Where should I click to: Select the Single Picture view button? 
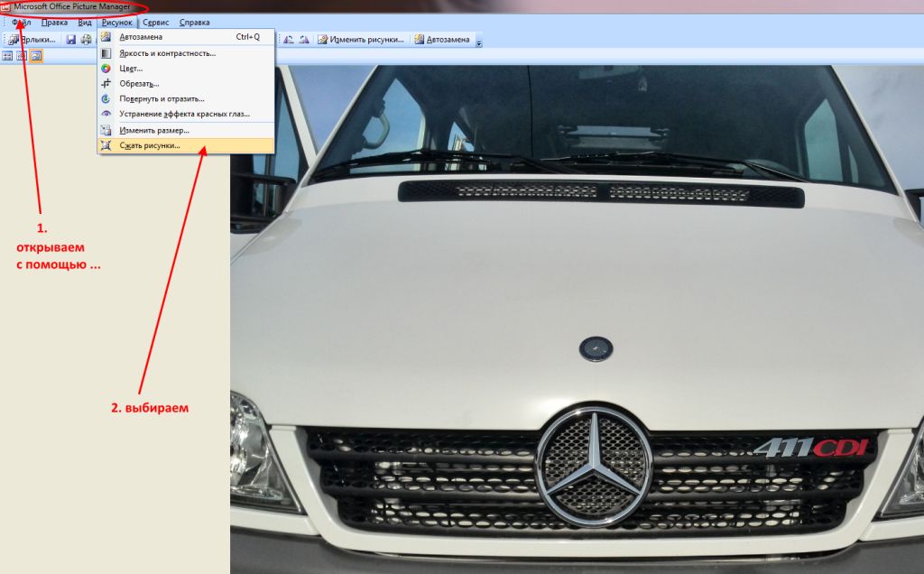click(x=36, y=56)
